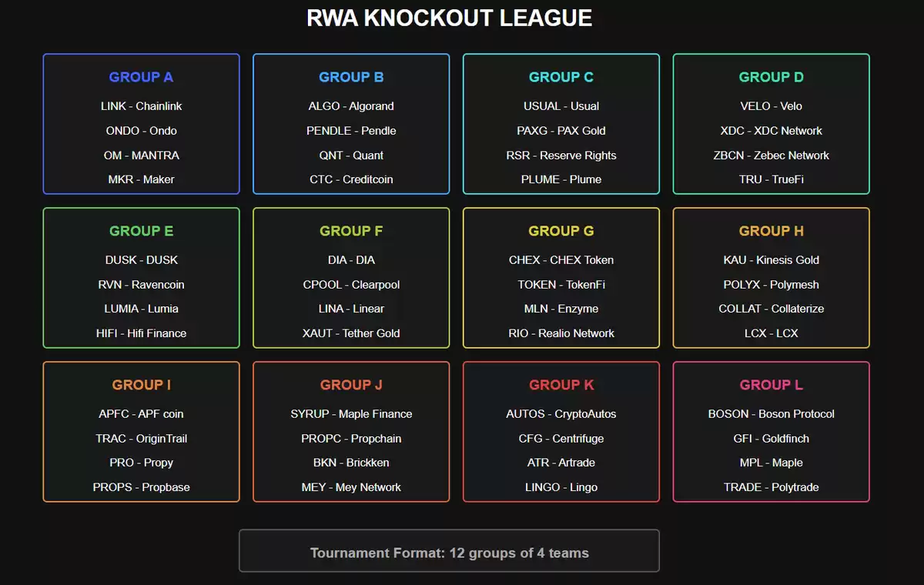
Task: Click the RWA KNOCKOUT LEAGUE title
Action: coord(450,18)
